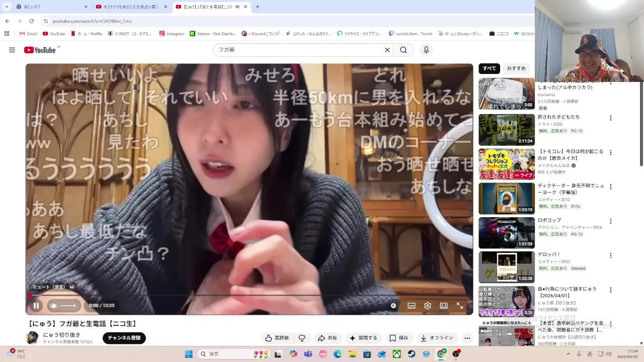The width and height of the screenshot is (644, 362).
Task: Open the Discord フレンド bookmark
Action: coord(261,34)
